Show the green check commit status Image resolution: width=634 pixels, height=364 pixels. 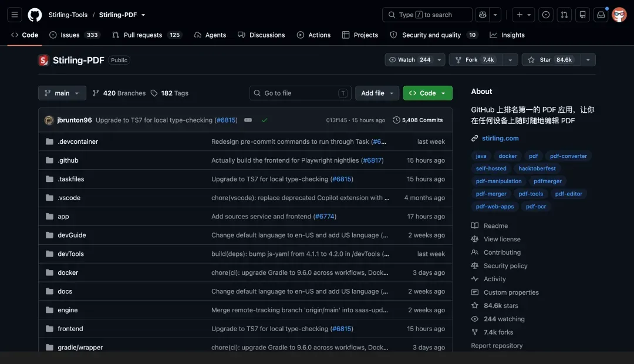click(264, 120)
